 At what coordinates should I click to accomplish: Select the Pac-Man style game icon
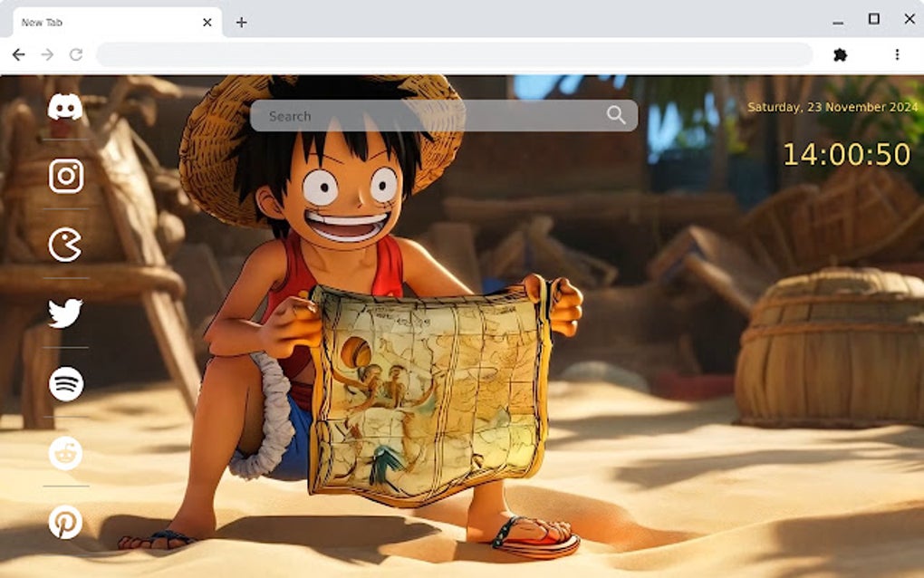64,244
